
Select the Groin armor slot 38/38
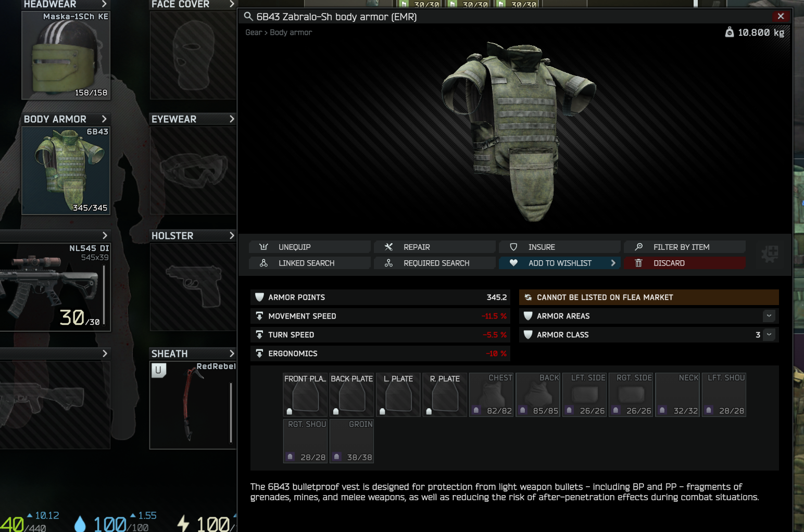click(x=352, y=441)
